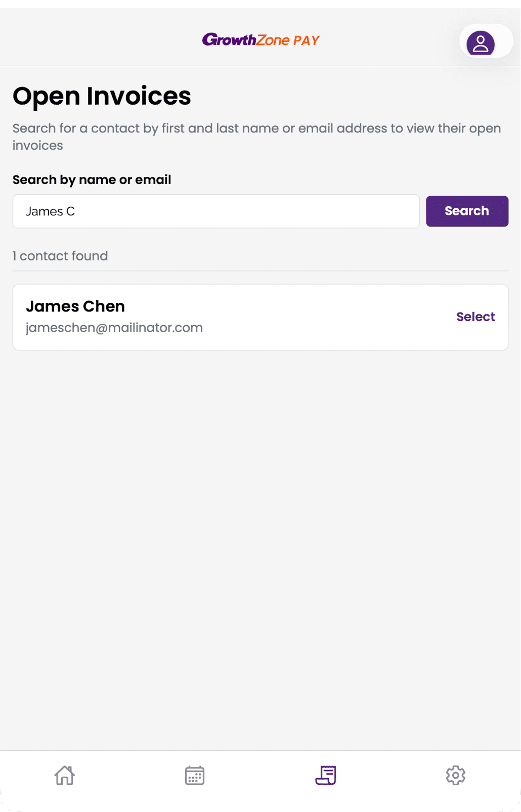Choose Select for James Chen
Screen dimensions: 521x812
pyautogui.click(x=475, y=317)
